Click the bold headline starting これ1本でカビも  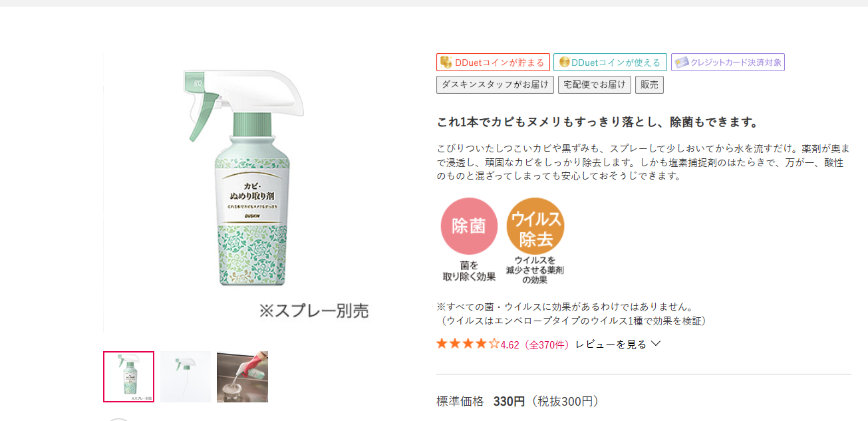[x=597, y=122]
